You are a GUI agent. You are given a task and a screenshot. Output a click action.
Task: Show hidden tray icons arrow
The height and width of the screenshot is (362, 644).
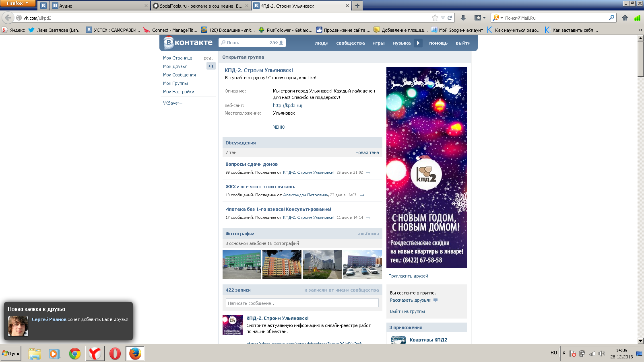click(x=564, y=353)
